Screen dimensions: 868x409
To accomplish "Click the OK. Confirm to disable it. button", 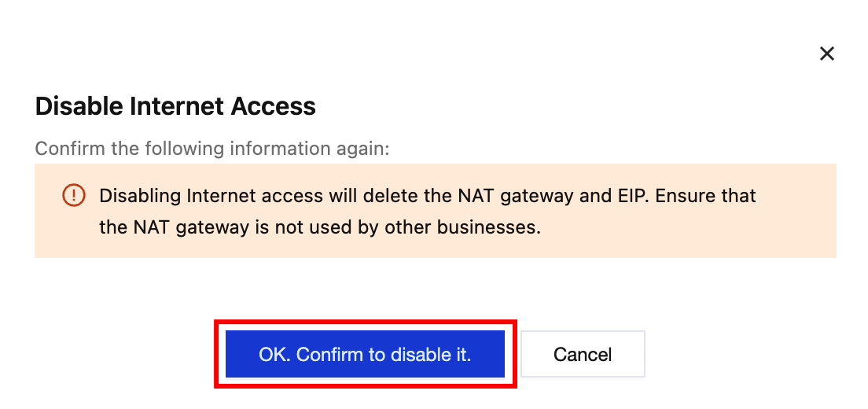I will (365, 354).
